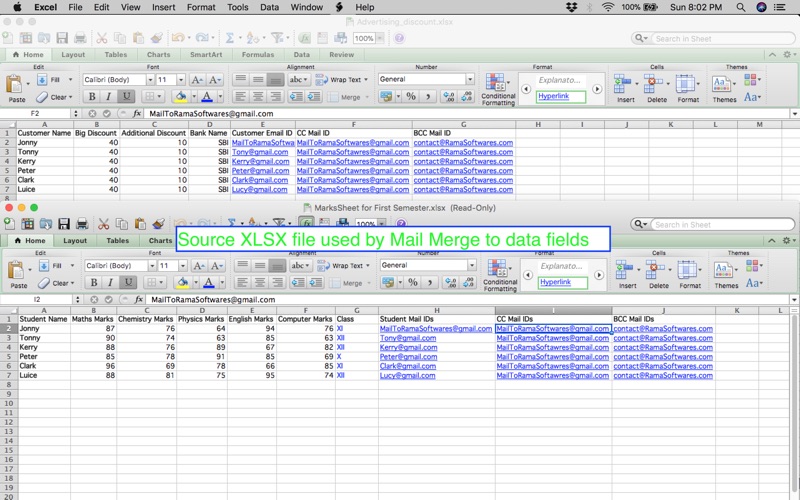
Task: Open font size dropdown in MarksSheet window
Action: 183,266
